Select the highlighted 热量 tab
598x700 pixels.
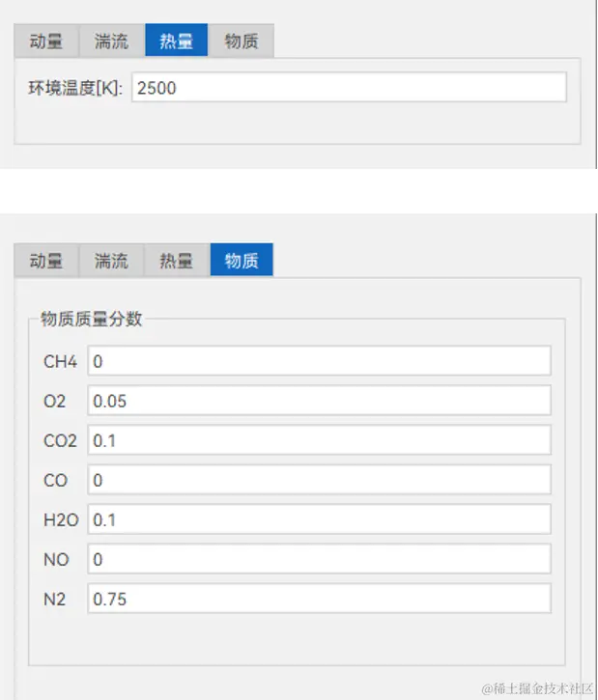tap(177, 41)
